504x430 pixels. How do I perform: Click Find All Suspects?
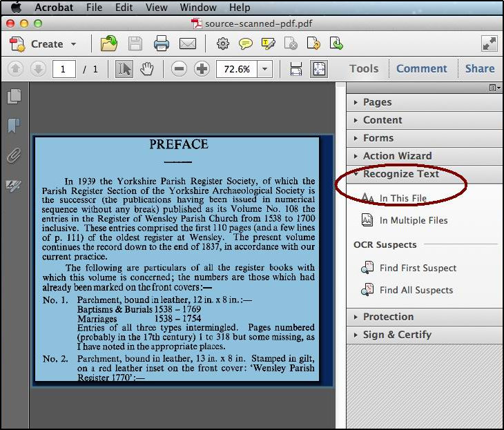pyautogui.click(x=416, y=290)
